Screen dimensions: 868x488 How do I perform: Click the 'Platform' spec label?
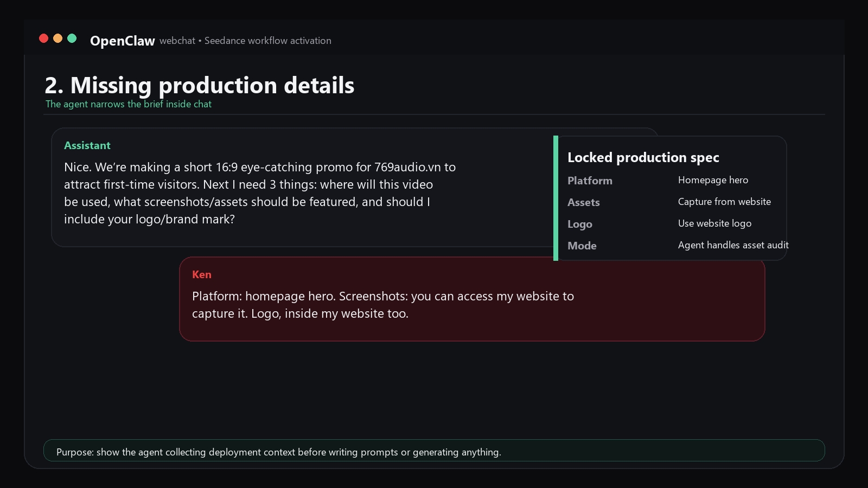click(x=590, y=181)
